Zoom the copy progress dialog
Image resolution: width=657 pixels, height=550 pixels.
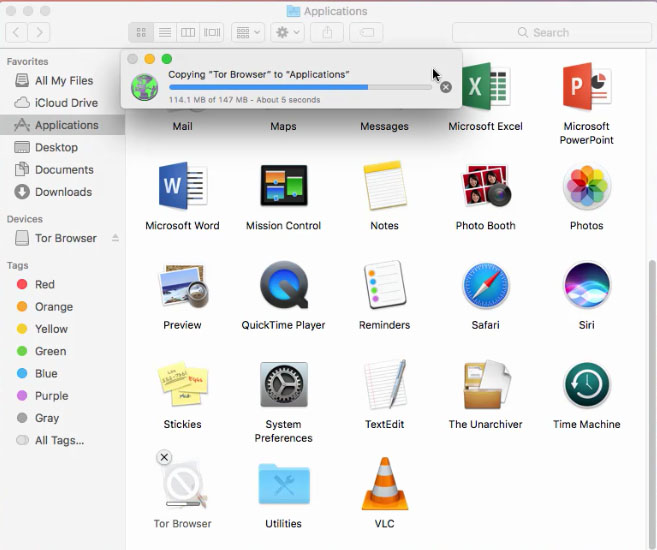tap(167, 59)
